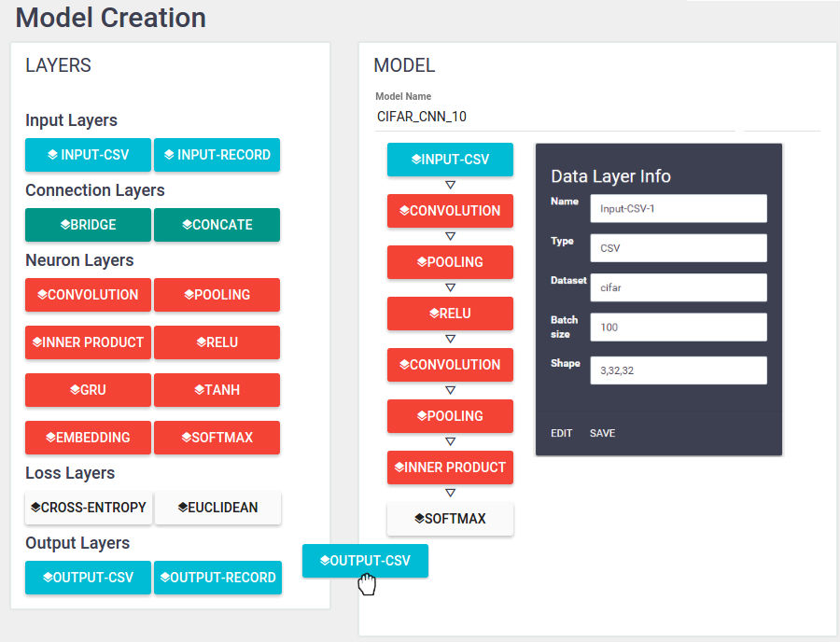The width and height of the screenshot is (840, 642).
Task: Pick the EUCLIDEAN loss layer
Action: click(x=217, y=508)
